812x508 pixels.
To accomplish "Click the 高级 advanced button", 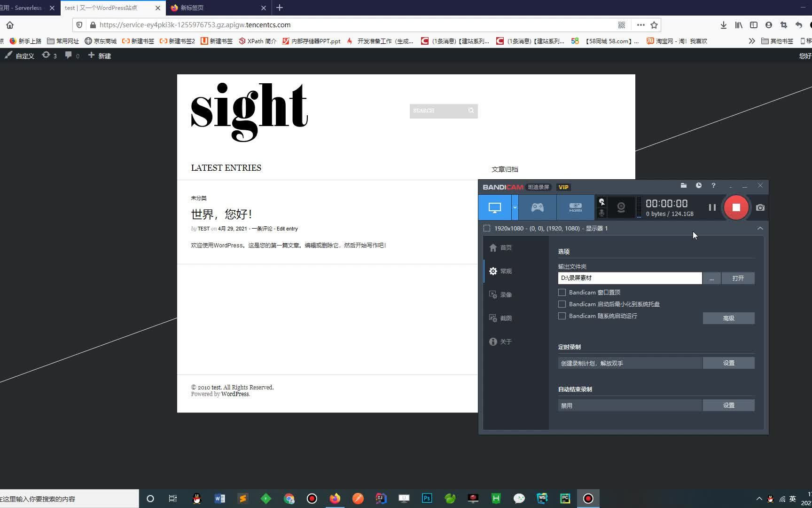I will [728, 318].
